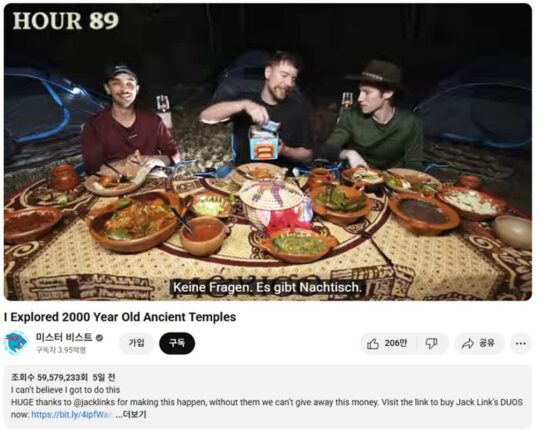The width and height of the screenshot is (540, 430).
Task: Click the video player frame
Action: tap(268, 152)
